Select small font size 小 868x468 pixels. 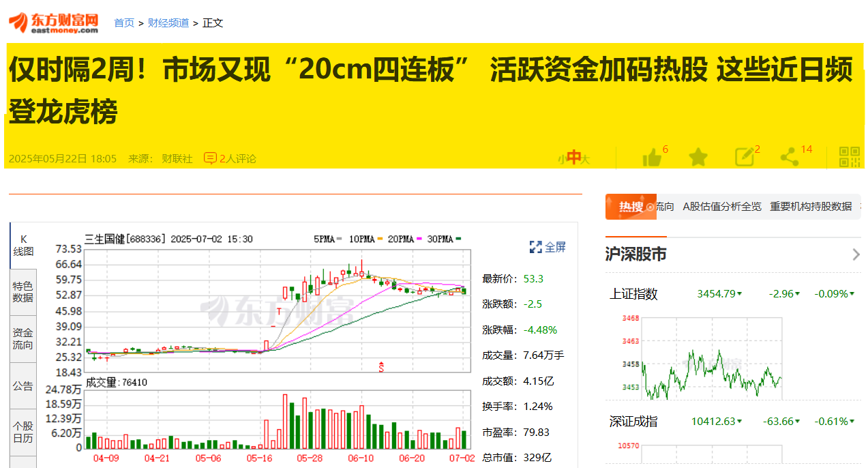pyautogui.click(x=561, y=159)
